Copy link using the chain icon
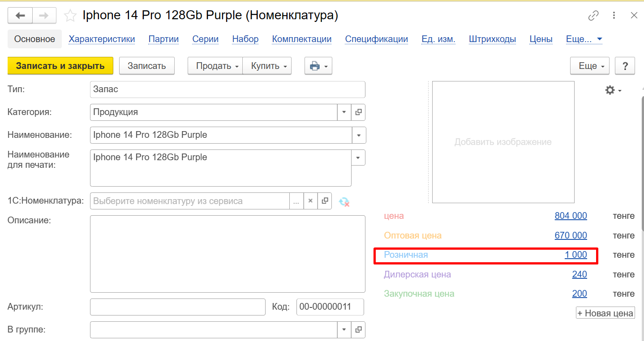Screen dimensions: 644x341 593,16
